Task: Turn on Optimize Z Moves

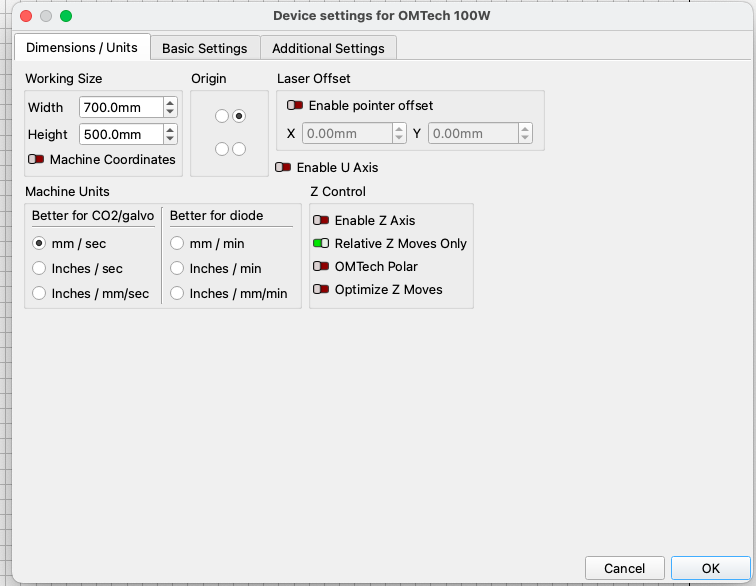Action: (321, 289)
